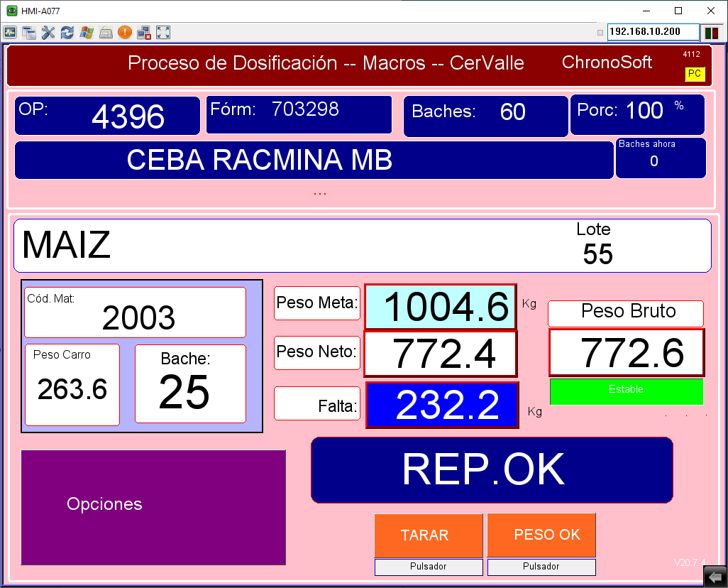Click the Windows flag toolbar icon

(87, 32)
